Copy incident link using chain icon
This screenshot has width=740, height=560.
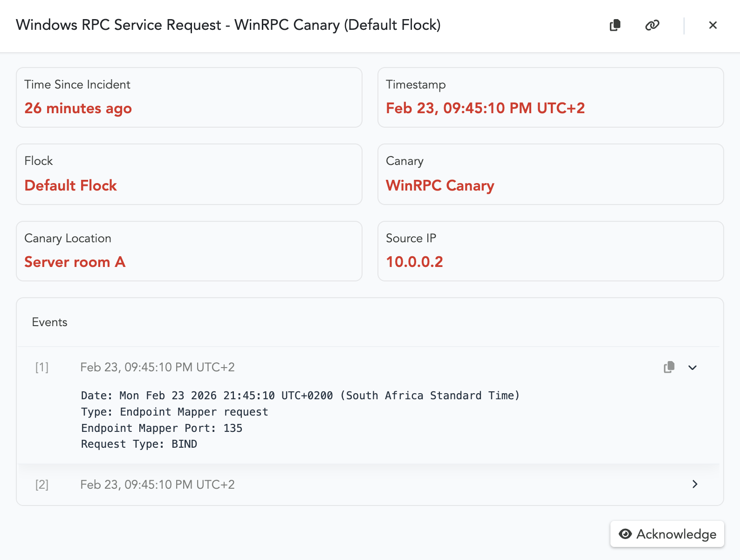click(652, 25)
